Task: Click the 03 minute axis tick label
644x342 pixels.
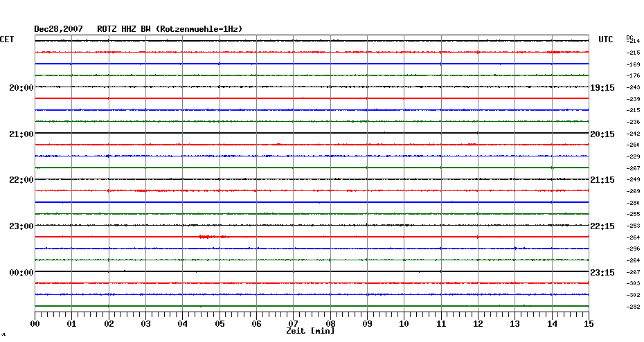Action: pos(146,324)
